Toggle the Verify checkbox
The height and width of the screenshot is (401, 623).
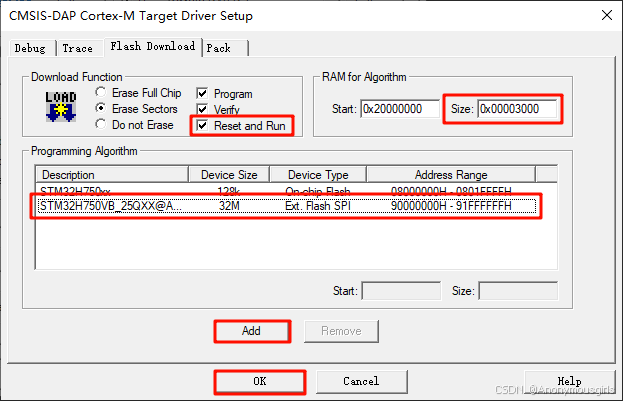202,109
